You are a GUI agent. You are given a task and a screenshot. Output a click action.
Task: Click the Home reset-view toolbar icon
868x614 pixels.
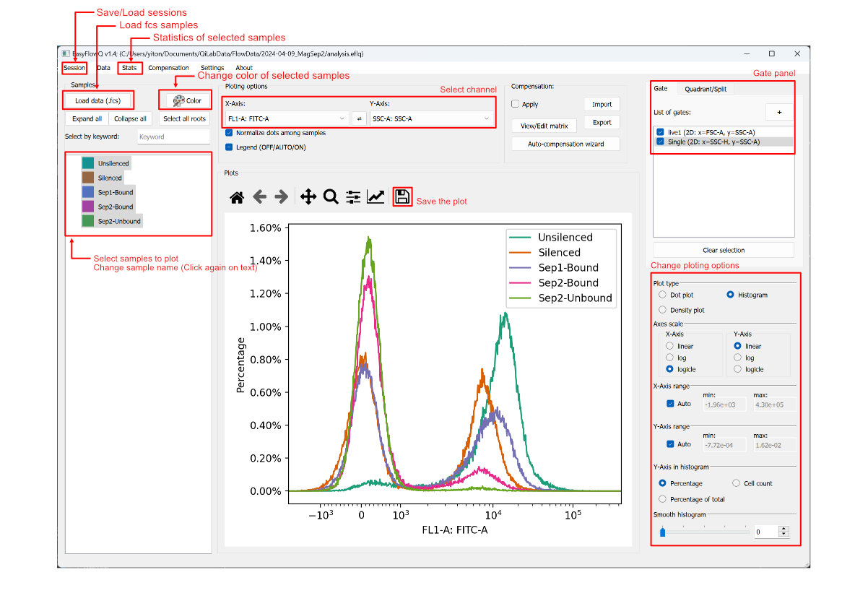point(237,196)
